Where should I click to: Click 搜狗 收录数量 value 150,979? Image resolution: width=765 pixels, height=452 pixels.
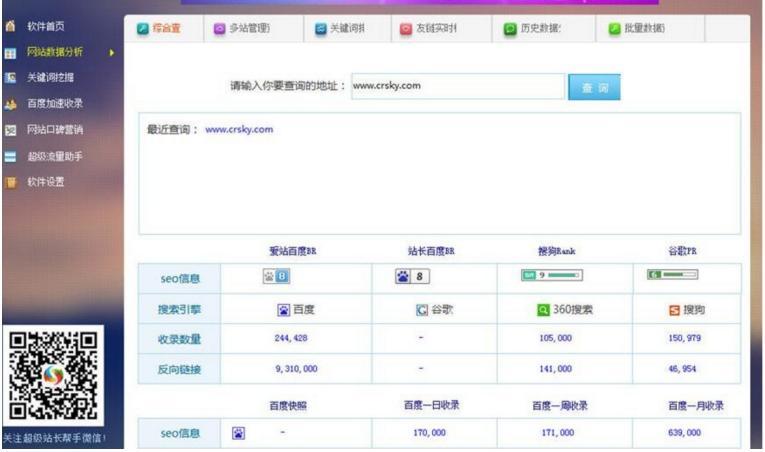[684, 338]
